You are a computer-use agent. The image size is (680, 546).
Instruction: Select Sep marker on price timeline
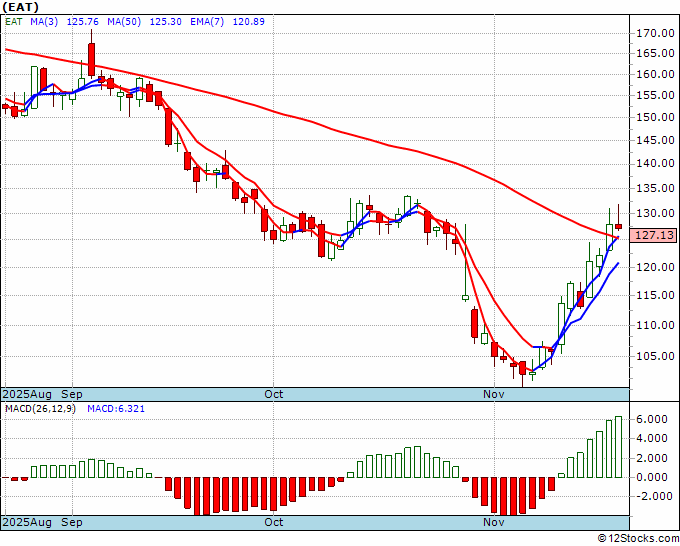72,394
